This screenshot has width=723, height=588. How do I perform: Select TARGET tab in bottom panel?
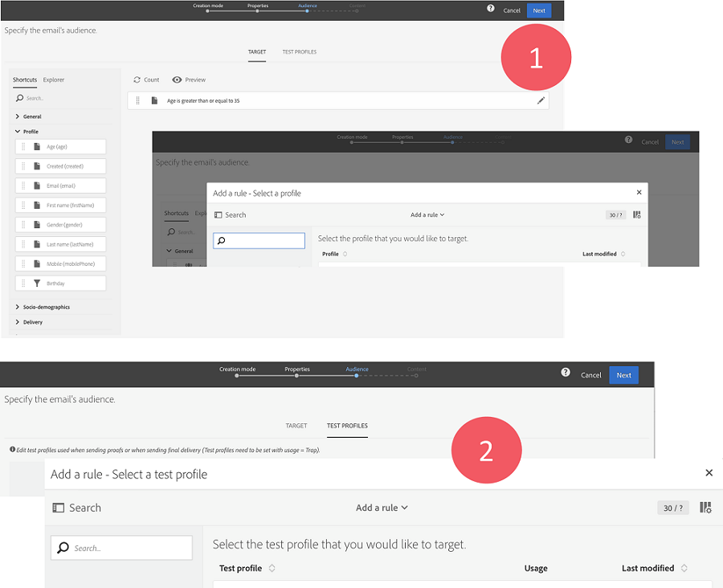click(x=296, y=426)
